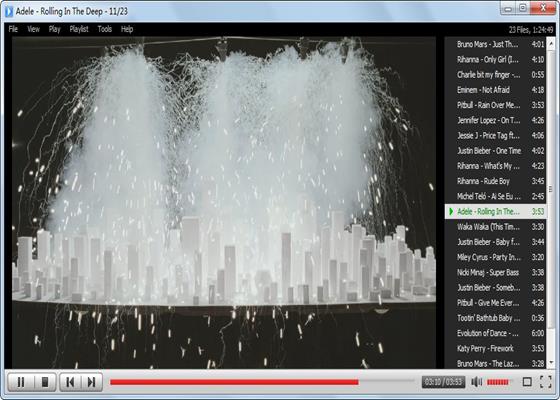560x400 pixels.
Task: Select playlist item Miley Cyrus - Party In...
Action: tap(495, 257)
